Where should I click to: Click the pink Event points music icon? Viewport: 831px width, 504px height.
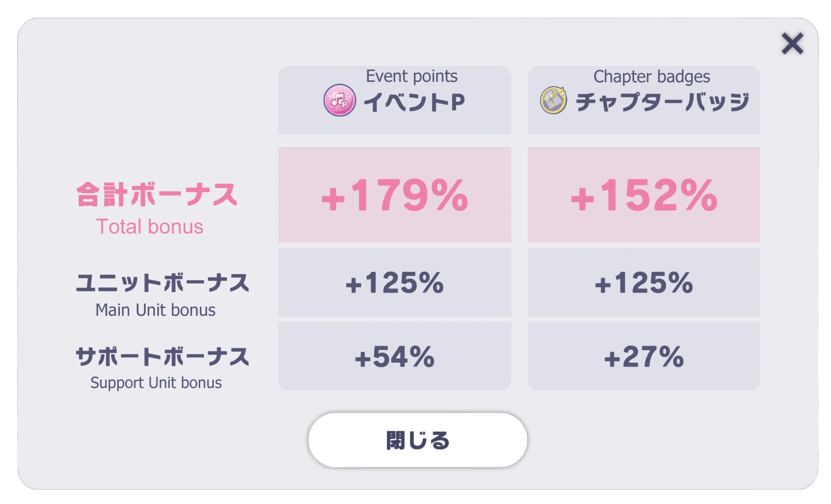(x=339, y=100)
